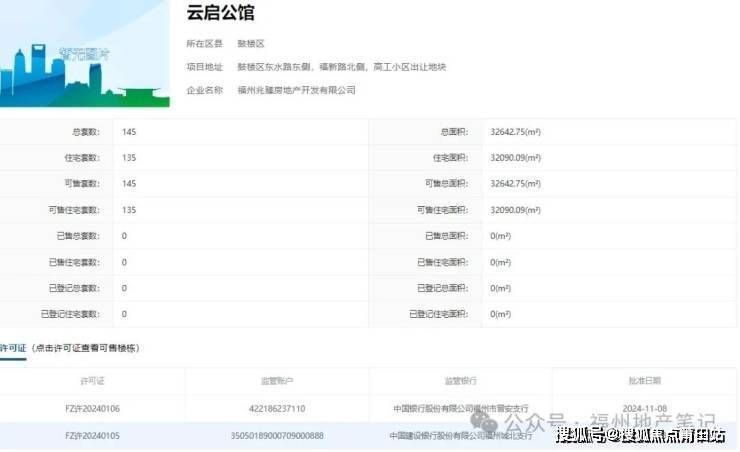Viewport: 740px width, 452px height.
Task: Select account number 422186237110
Action: point(277,409)
